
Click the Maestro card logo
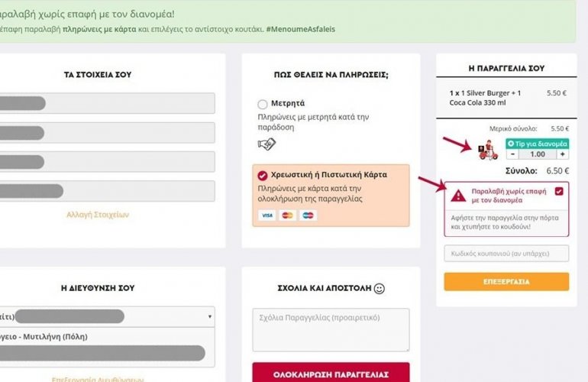[308, 215]
